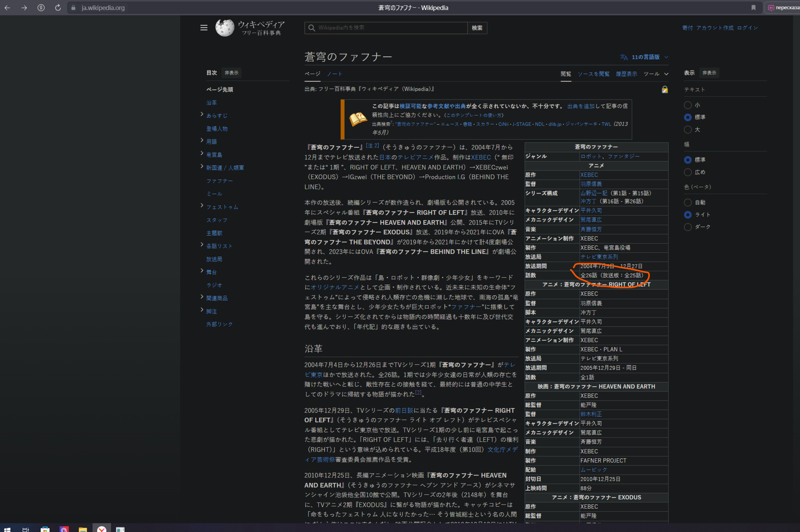Click the Wikipedia globe logo

point(225,28)
